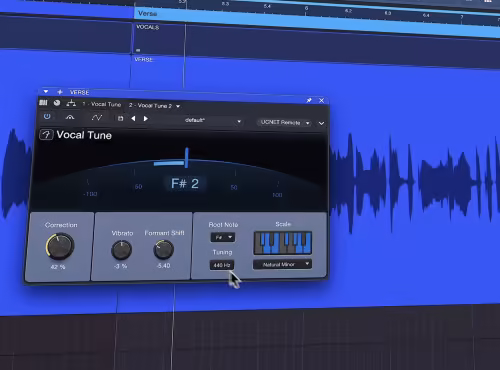
Task: Click the Scale piano keyboard display
Action: [x=283, y=243]
